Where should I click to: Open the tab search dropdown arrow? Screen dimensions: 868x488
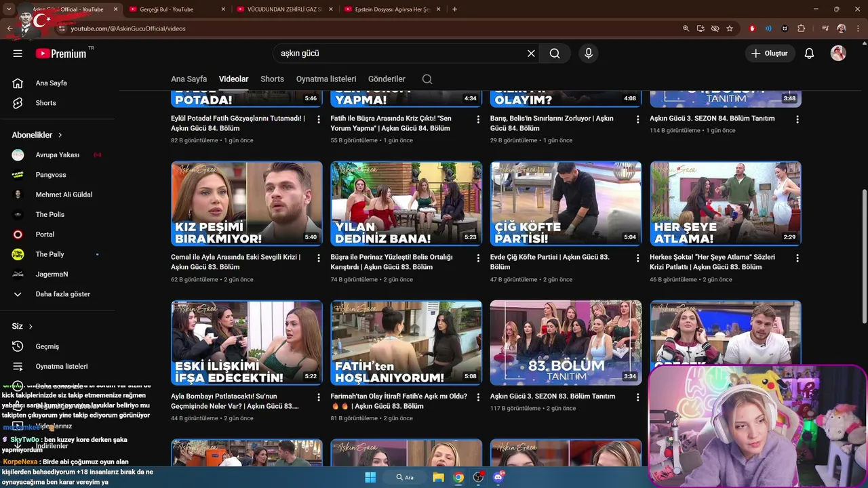pos(9,9)
